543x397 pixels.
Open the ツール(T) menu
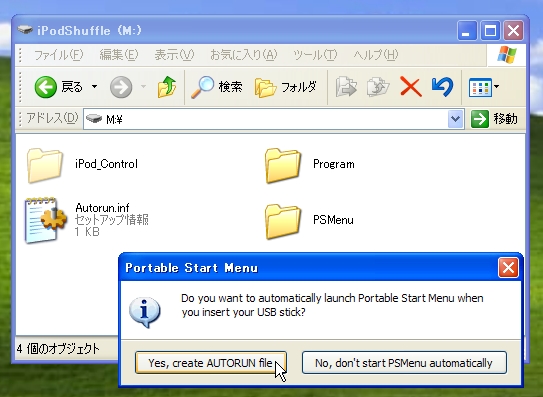[314, 55]
